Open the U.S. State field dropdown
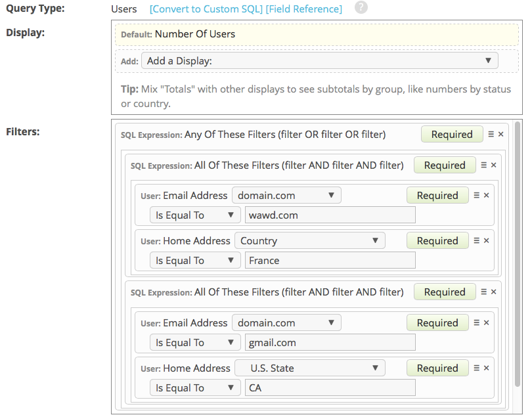The width and height of the screenshot is (532, 419). (x=309, y=368)
